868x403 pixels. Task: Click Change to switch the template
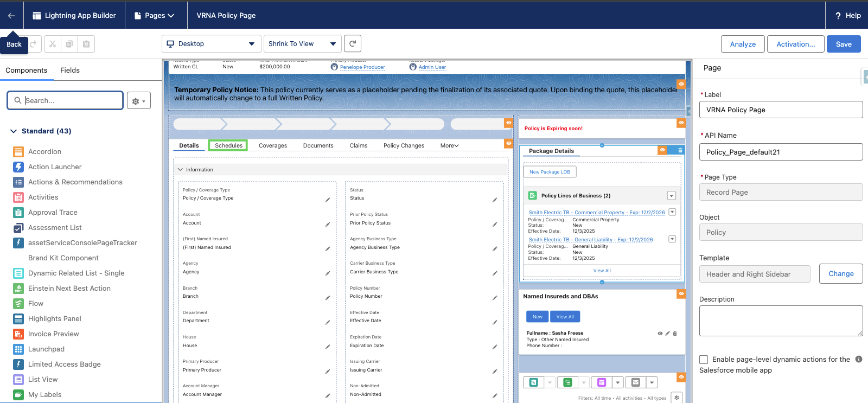[x=841, y=274]
